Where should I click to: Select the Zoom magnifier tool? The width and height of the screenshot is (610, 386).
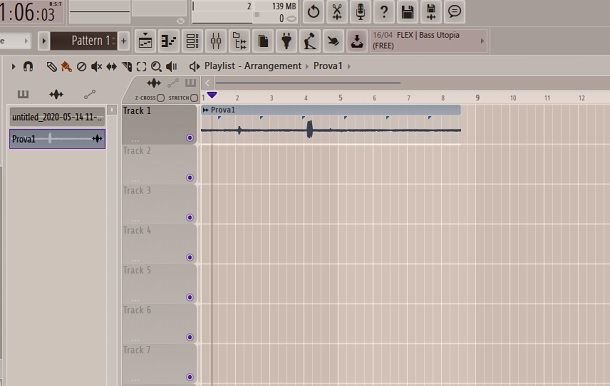click(x=156, y=67)
